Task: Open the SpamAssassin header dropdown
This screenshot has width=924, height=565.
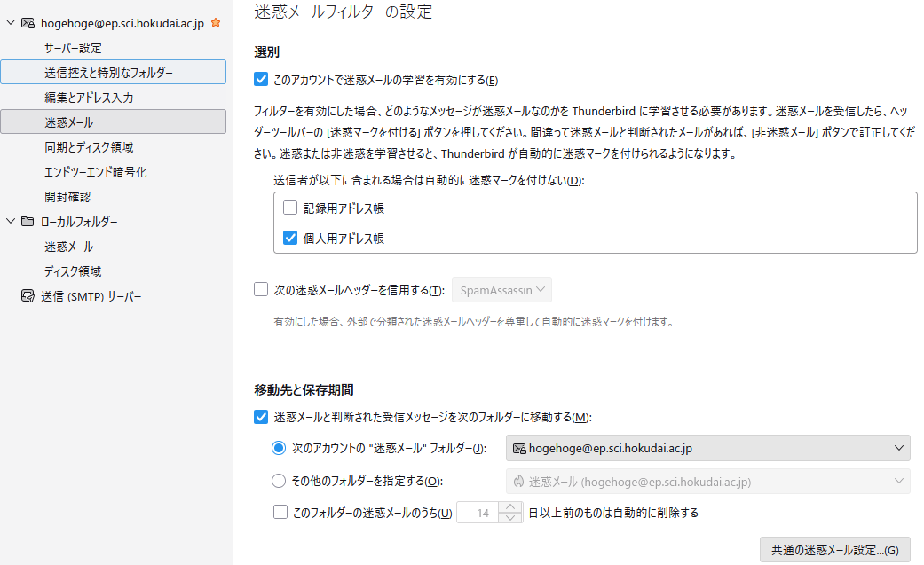Action: (x=501, y=290)
